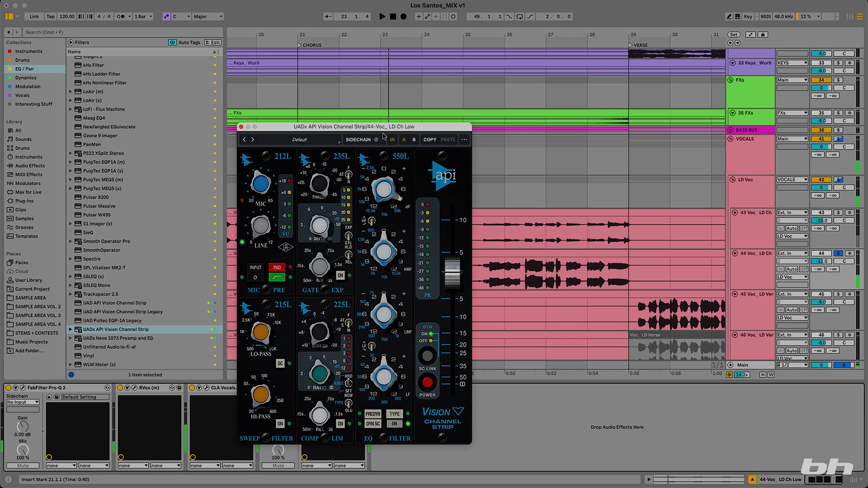The image size is (868, 488).
Task: Select the Dynamics collection
Action: point(26,78)
